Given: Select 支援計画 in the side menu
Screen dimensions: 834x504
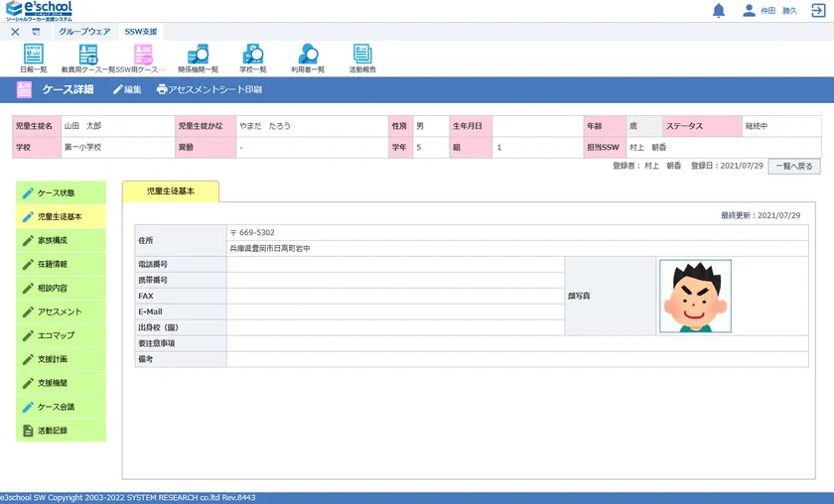Looking at the screenshot, I should click(x=61, y=359).
